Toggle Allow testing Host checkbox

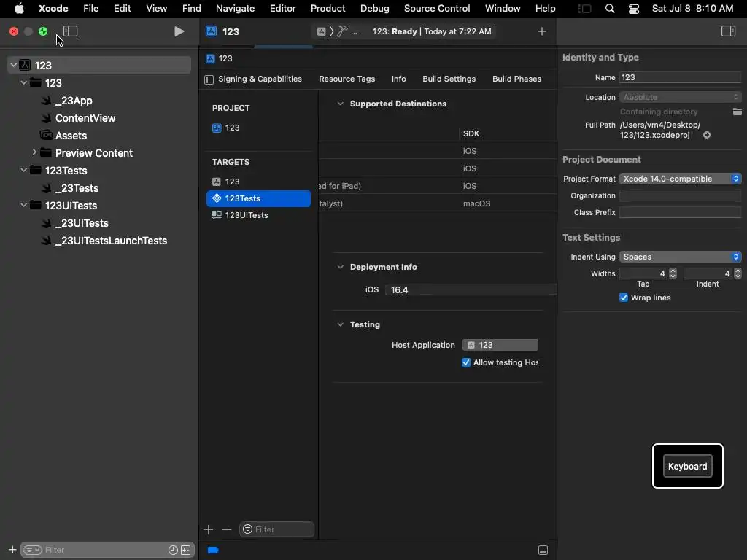point(466,362)
